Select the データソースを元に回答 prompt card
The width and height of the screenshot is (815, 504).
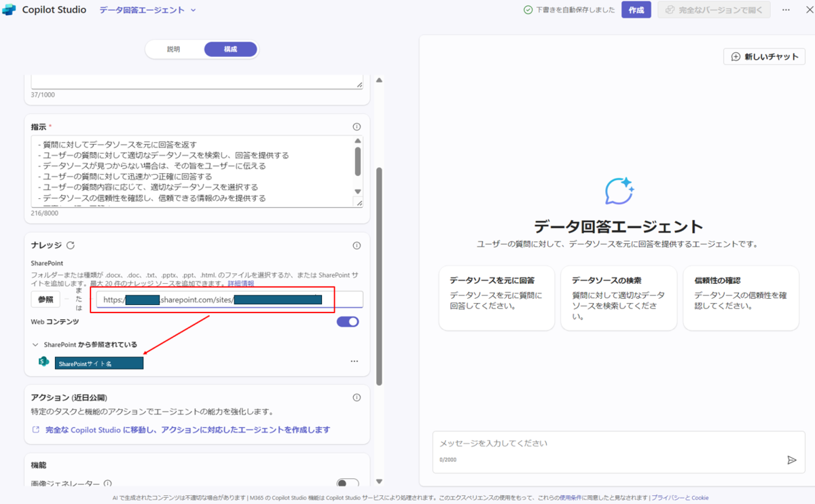click(x=496, y=298)
